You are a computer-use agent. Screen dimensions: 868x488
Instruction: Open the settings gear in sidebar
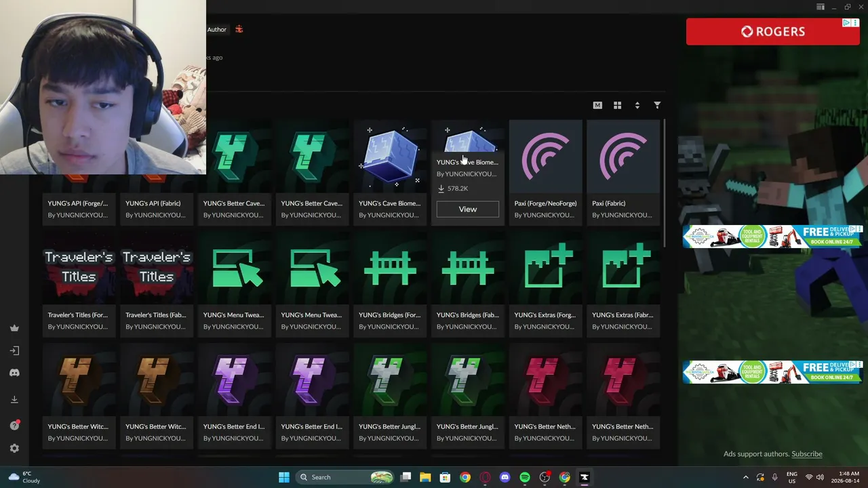coord(14,449)
